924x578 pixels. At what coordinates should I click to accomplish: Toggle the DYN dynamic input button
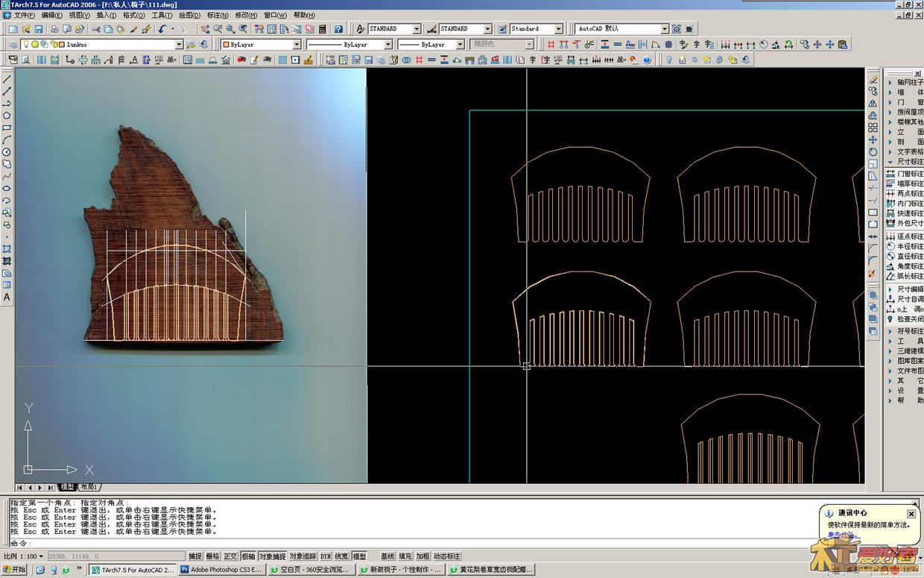click(x=326, y=556)
